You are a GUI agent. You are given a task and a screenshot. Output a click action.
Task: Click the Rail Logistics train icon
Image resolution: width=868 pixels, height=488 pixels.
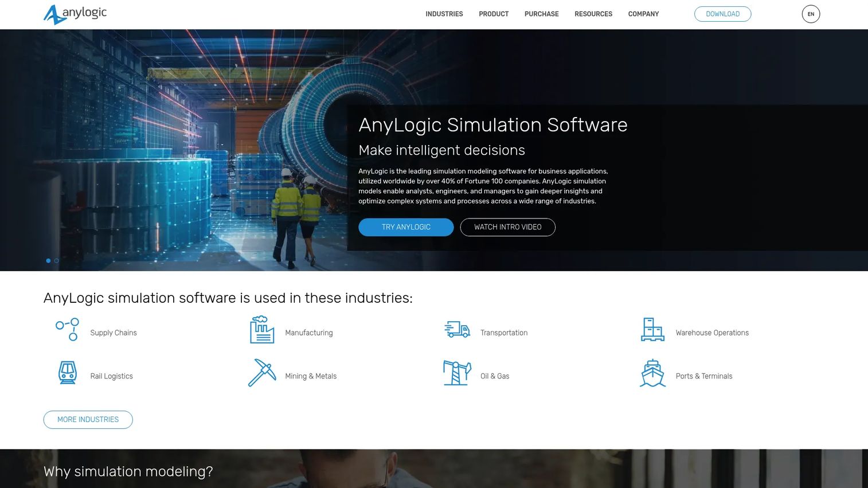(68, 373)
